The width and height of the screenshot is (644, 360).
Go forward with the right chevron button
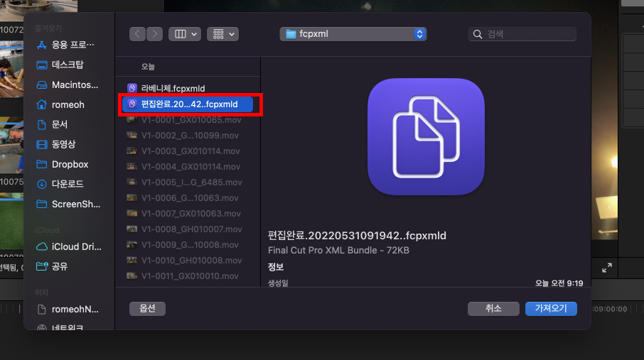click(x=154, y=34)
